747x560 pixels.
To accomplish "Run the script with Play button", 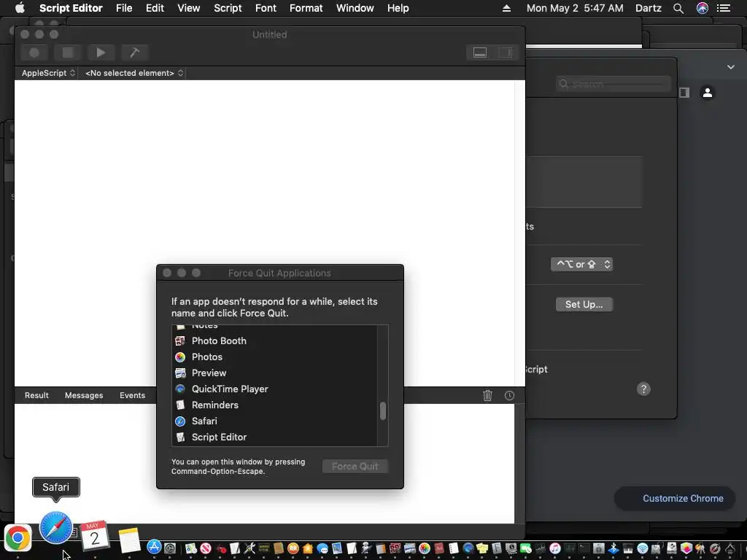I will [101, 52].
